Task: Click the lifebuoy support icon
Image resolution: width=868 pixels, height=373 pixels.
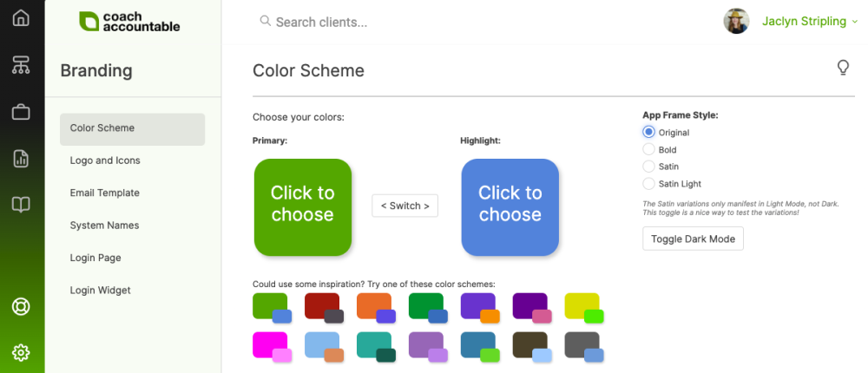Action: tap(21, 306)
